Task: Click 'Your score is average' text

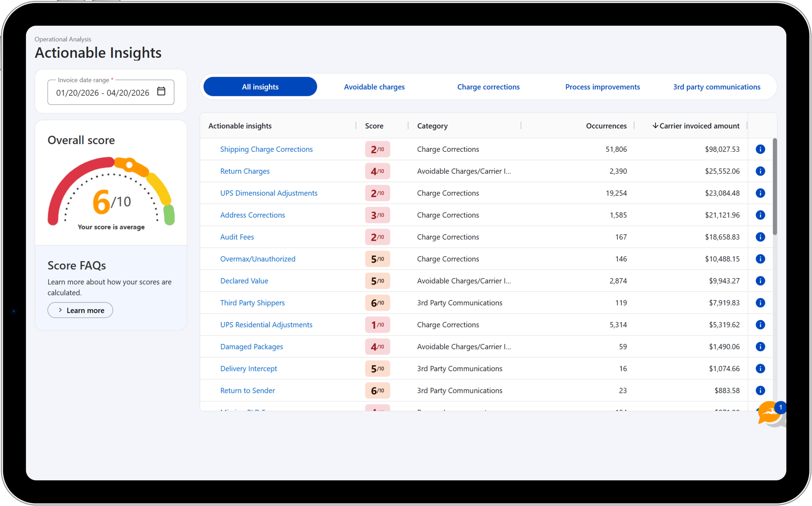Action: click(x=111, y=227)
